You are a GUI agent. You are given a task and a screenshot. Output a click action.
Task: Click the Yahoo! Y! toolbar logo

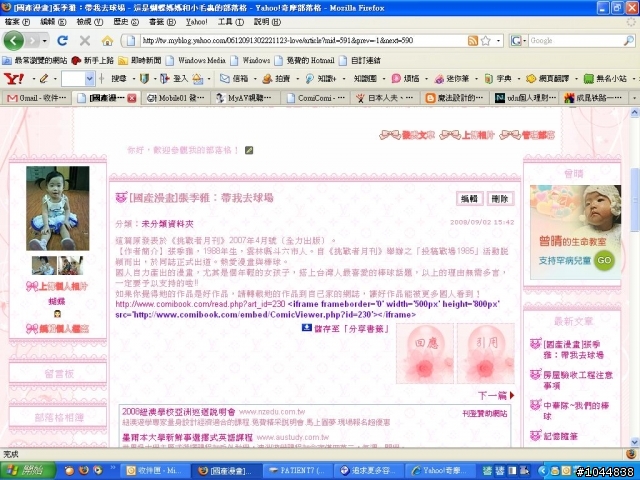coord(14,78)
